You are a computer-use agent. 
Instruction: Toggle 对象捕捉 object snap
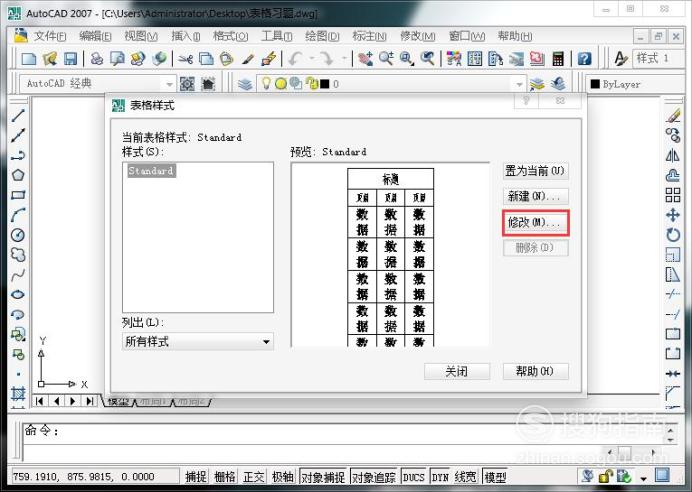[323, 477]
